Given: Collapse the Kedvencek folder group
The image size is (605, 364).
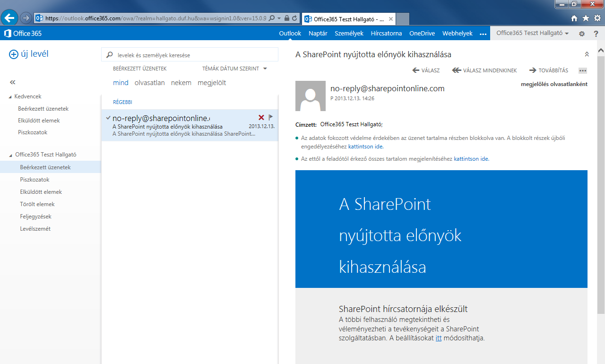Looking at the screenshot, I should 10,96.
